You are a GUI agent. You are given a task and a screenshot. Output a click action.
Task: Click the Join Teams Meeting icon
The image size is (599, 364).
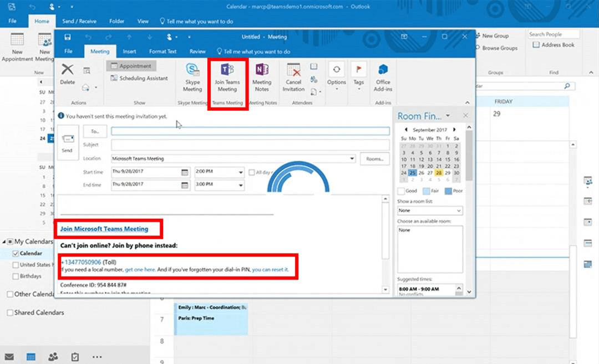pos(227,71)
